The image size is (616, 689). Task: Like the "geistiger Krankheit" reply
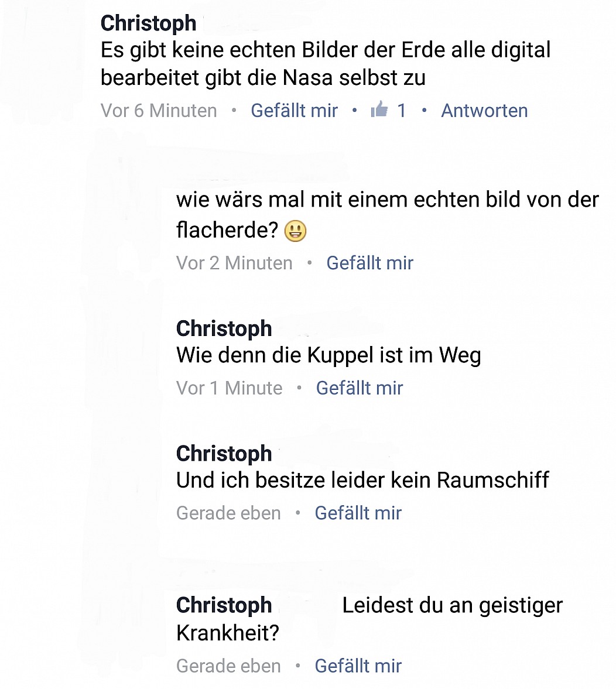pyautogui.click(x=358, y=666)
